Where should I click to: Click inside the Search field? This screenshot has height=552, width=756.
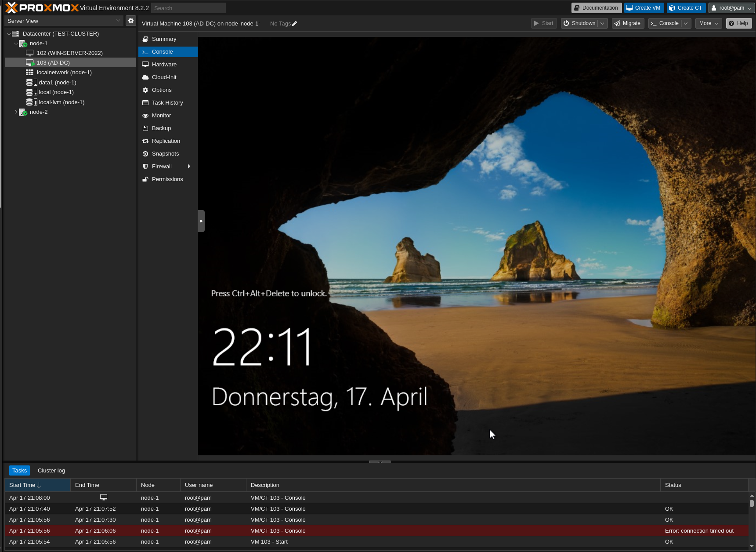[x=188, y=7]
